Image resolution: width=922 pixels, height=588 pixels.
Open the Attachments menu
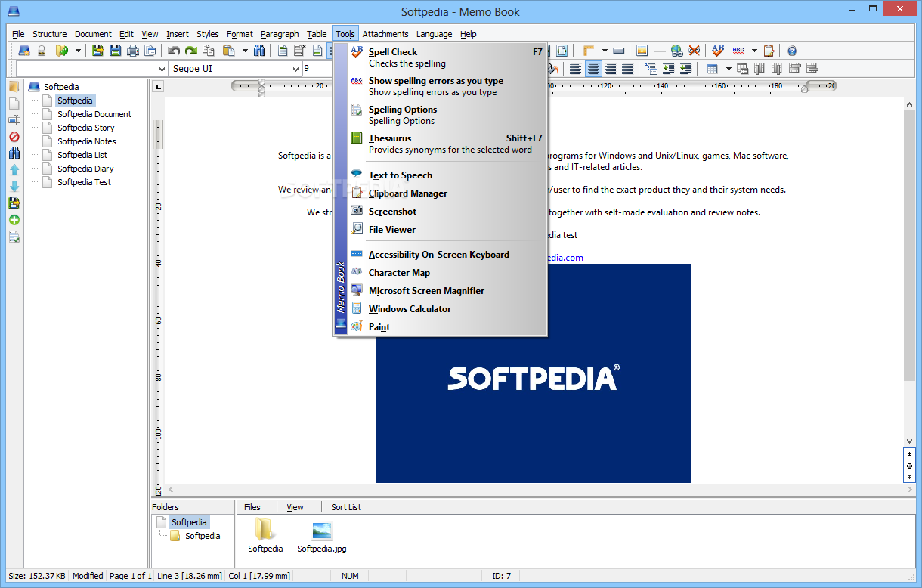tap(385, 34)
